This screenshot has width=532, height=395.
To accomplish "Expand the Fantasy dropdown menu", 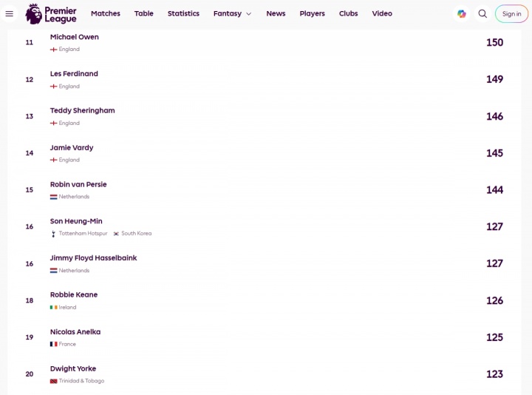I will click(x=232, y=13).
